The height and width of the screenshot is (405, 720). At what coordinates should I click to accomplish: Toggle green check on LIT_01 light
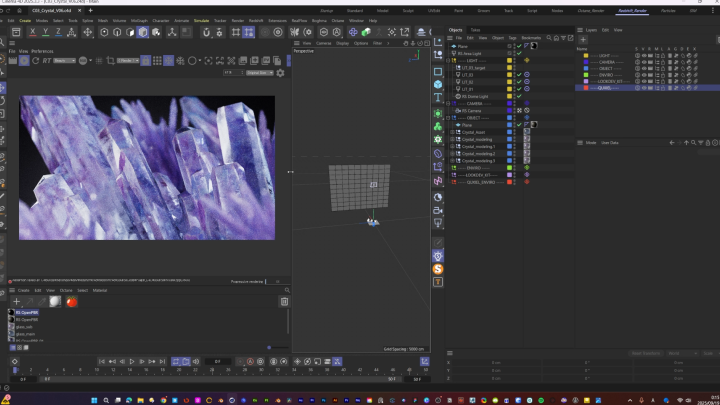[519, 89]
